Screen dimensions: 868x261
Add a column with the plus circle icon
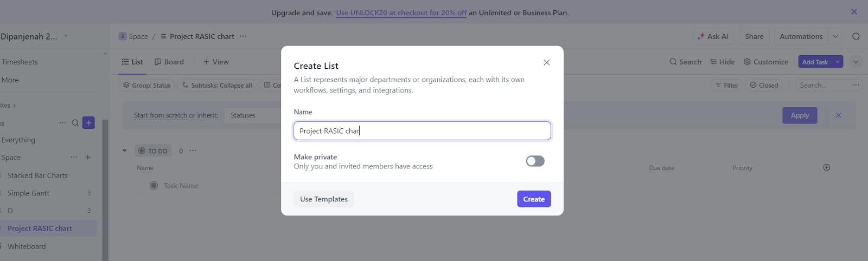click(x=826, y=167)
